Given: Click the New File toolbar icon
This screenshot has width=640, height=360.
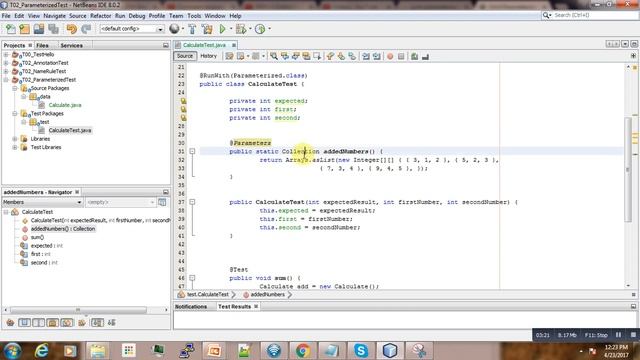Looking at the screenshot, I should 10,29.
